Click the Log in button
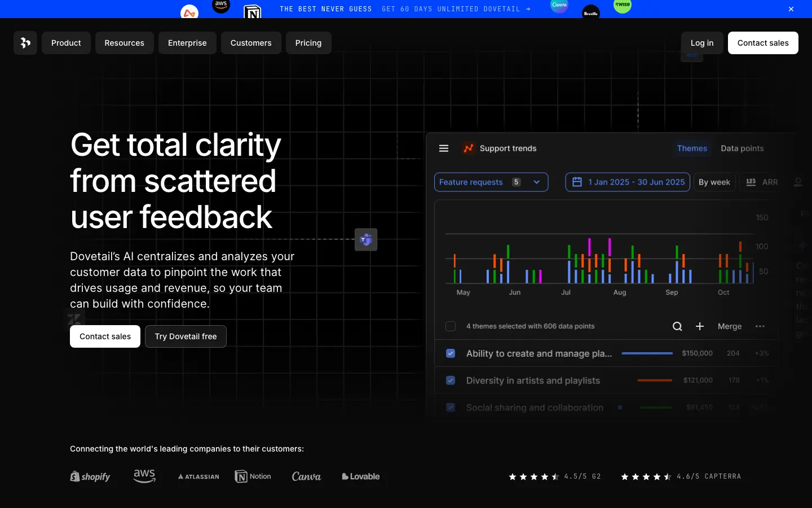Image resolution: width=812 pixels, height=508 pixels. pos(702,43)
